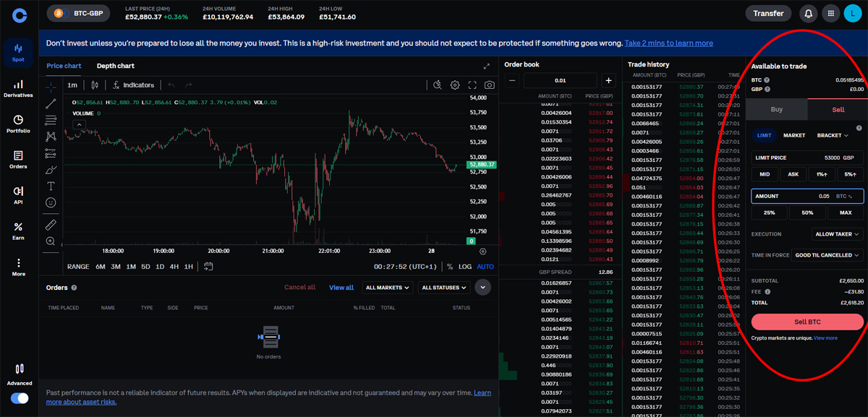The height and width of the screenshot is (417, 868).
Task: Open chart settings gear
Action: point(455,85)
